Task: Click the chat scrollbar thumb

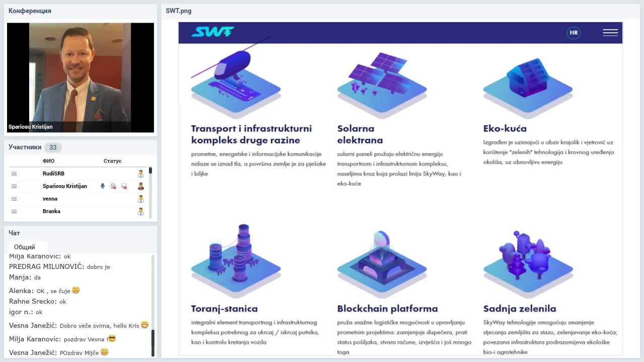Action: point(153,343)
